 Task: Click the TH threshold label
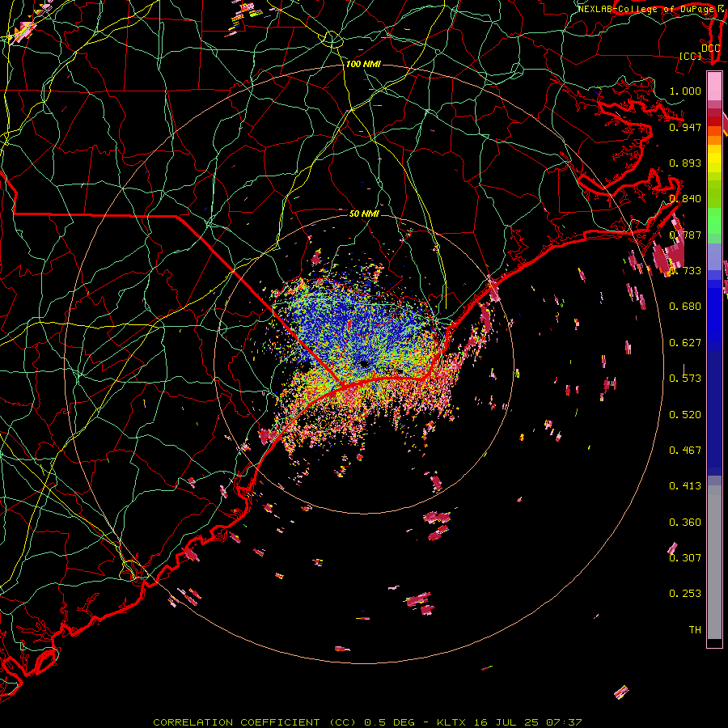pos(695,630)
